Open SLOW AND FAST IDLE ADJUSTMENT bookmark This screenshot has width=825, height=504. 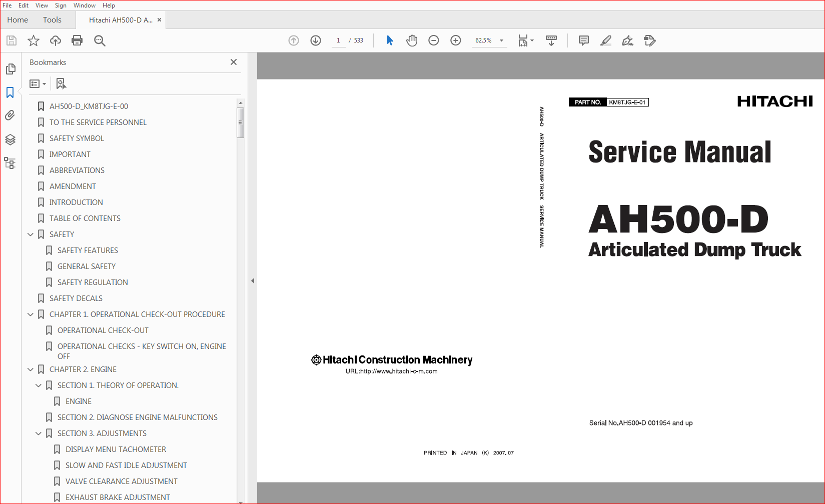pos(126,465)
